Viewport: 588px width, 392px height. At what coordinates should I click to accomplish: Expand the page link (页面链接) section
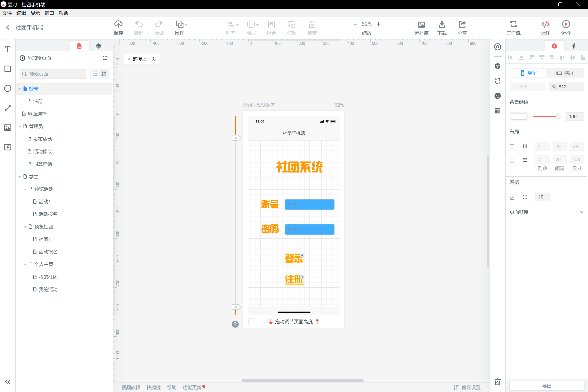click(x=582, y=212)
